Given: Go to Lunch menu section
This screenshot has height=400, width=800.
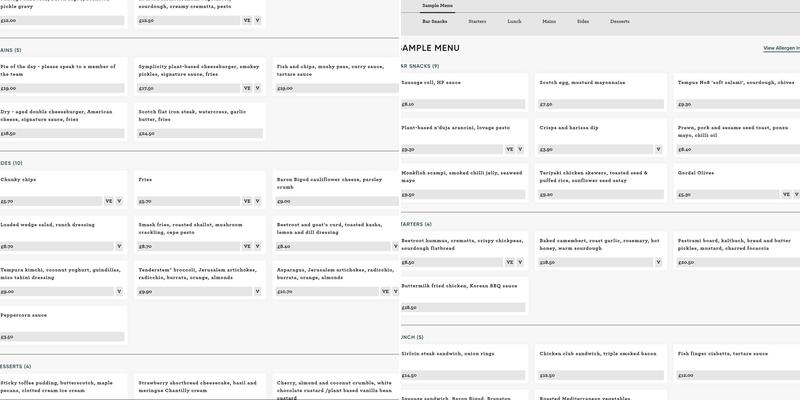Looking at the screenshot, I should [514, 20].
